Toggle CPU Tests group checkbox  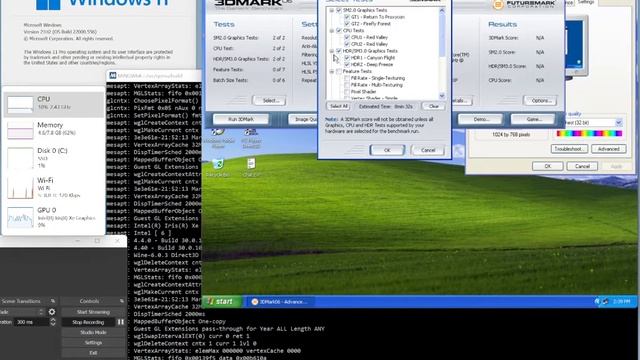coord(339,31)
